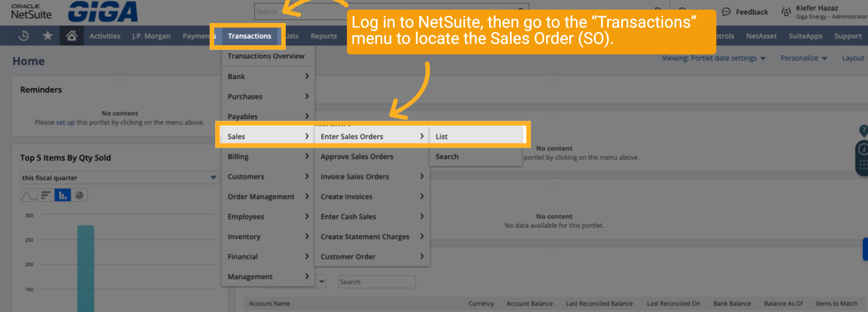Screen dimensions: 868x312
Task: Select Search under Enter Sales Orders
Action: (x=476, y=156)
